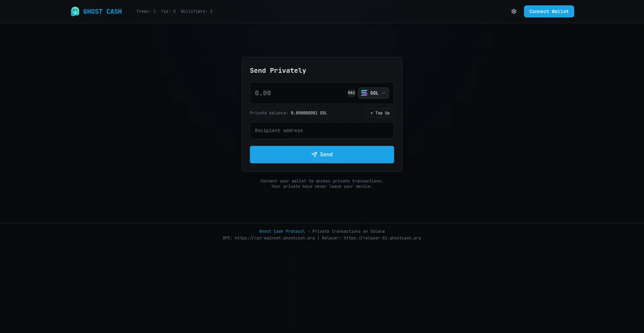Click the Txs: 5 header stat

coord(168,11)
